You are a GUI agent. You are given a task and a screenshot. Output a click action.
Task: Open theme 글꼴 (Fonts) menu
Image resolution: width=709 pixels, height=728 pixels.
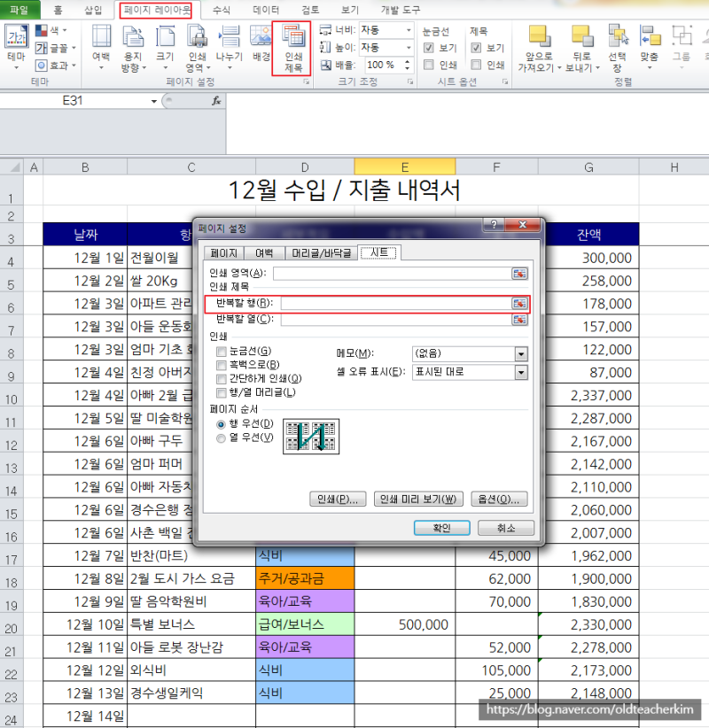coord(55,48)
